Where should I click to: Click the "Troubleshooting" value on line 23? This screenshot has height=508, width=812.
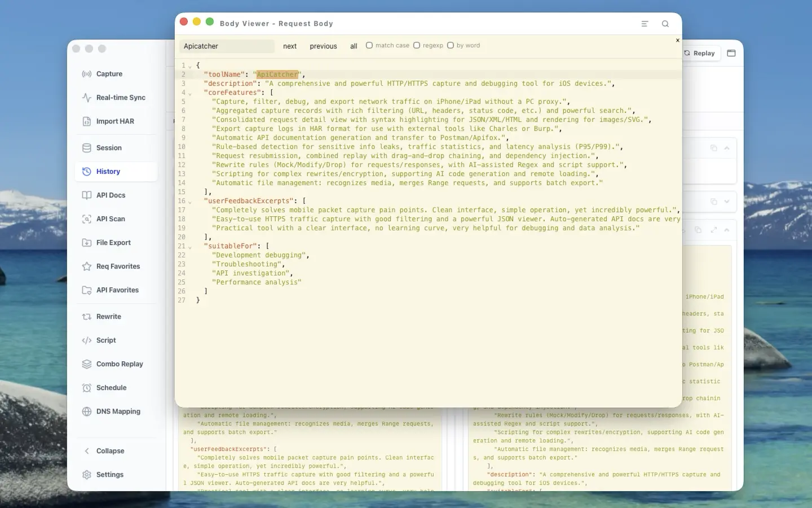click(246, 264)
